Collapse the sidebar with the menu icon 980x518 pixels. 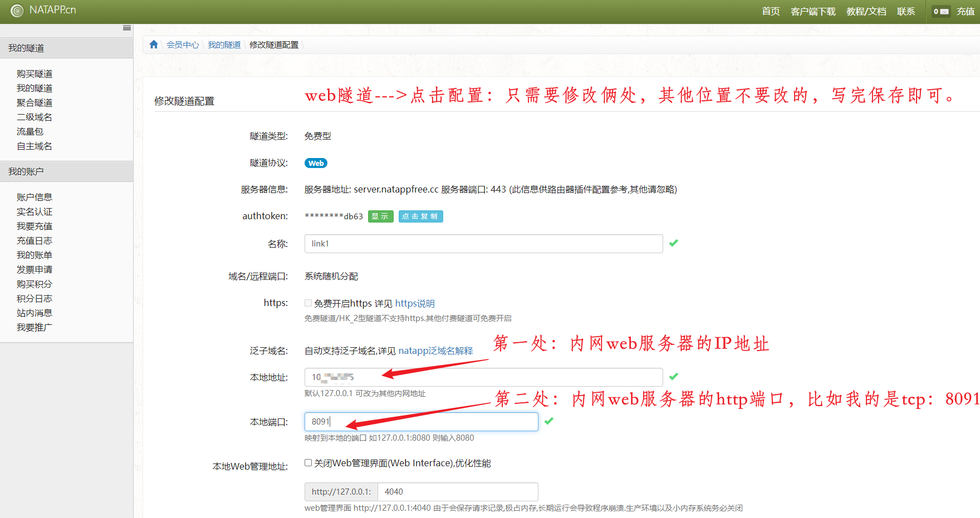(127, 28)
